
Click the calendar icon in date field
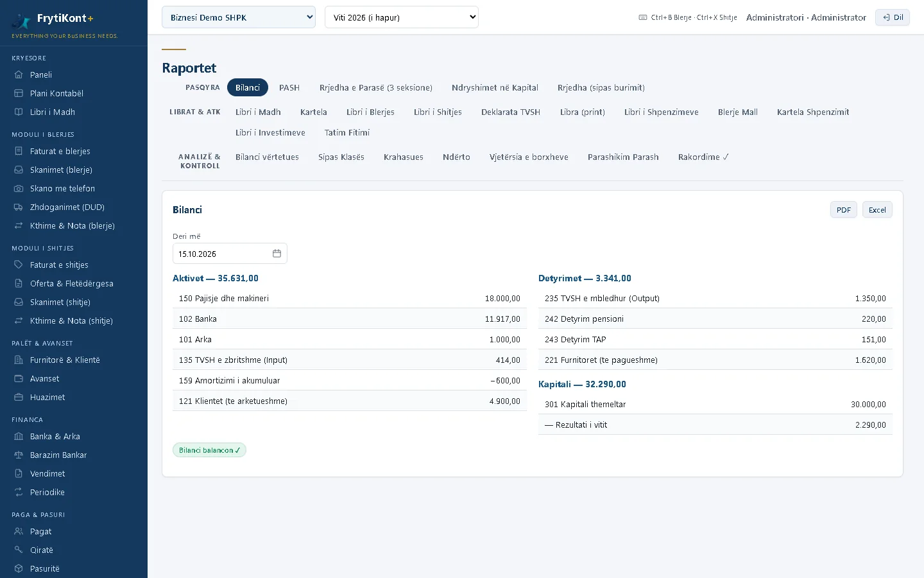(x=277, y=254)
